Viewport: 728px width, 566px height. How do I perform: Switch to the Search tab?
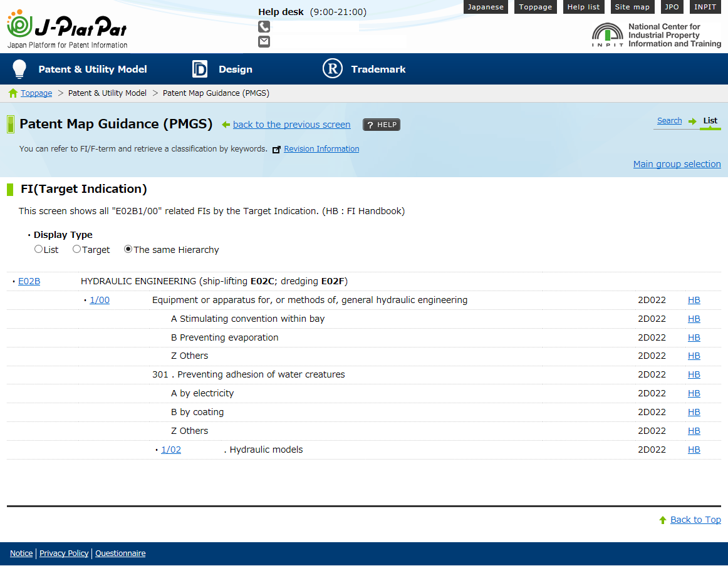(669, 121)
